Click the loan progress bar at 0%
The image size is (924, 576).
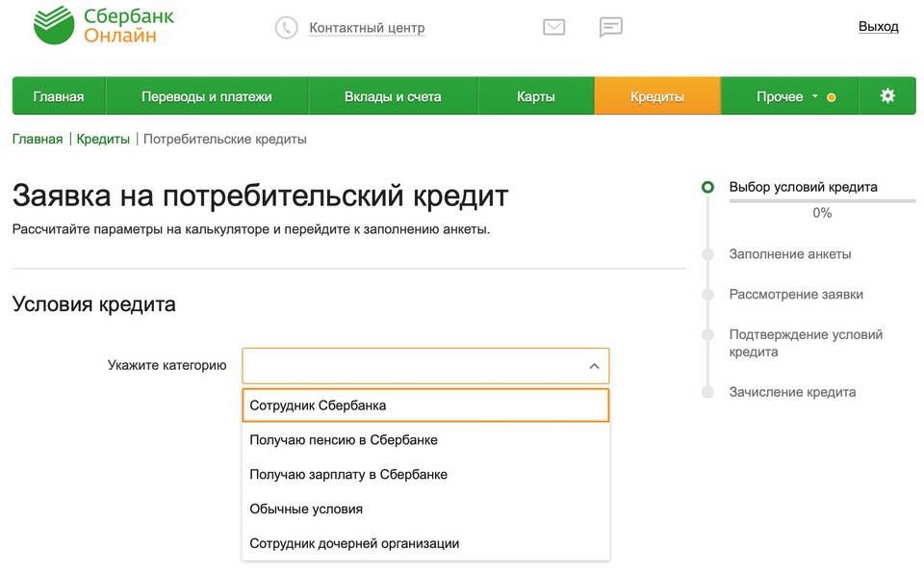tap(822, 201)
